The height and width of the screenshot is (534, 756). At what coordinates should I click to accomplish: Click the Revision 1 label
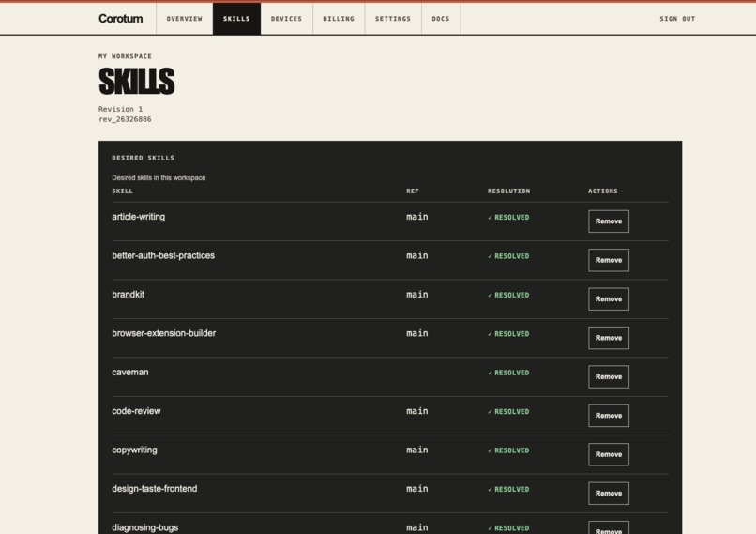point(121,109)
